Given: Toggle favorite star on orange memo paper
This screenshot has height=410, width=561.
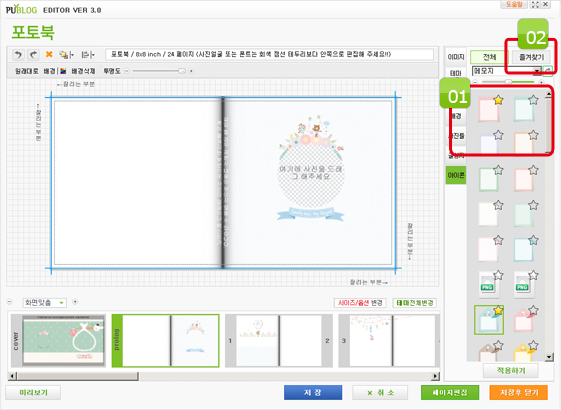Looking at the screenshot, I should point(533,135).
